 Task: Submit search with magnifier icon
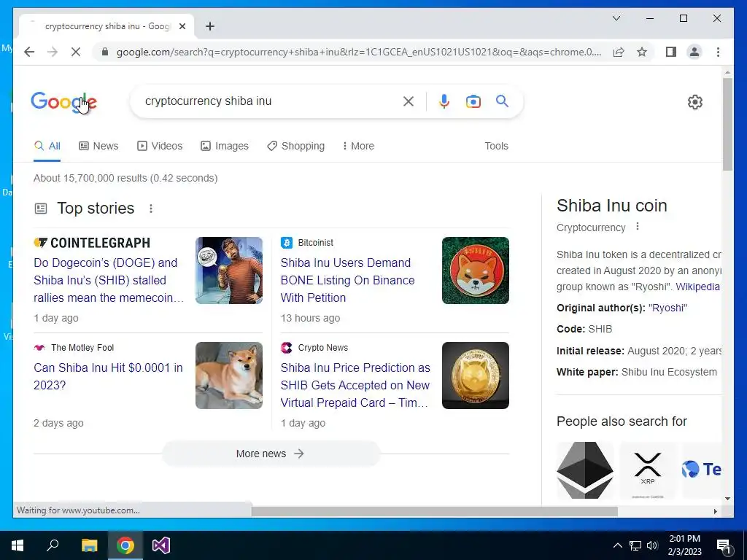tap(502, 101)
